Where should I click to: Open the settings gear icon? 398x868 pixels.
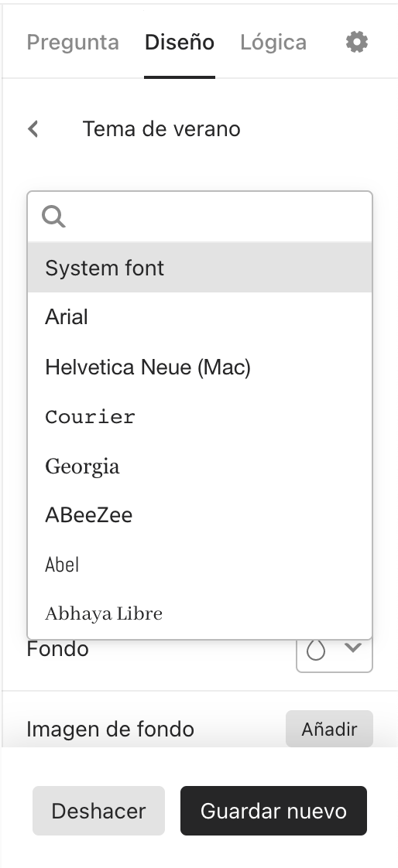click(x=357, y=42)
